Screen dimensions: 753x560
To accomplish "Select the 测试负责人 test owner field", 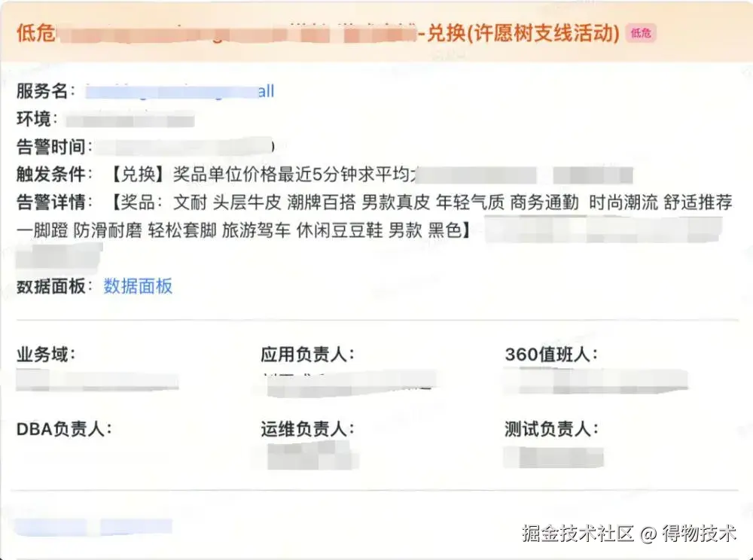I will tap(551, 429).
